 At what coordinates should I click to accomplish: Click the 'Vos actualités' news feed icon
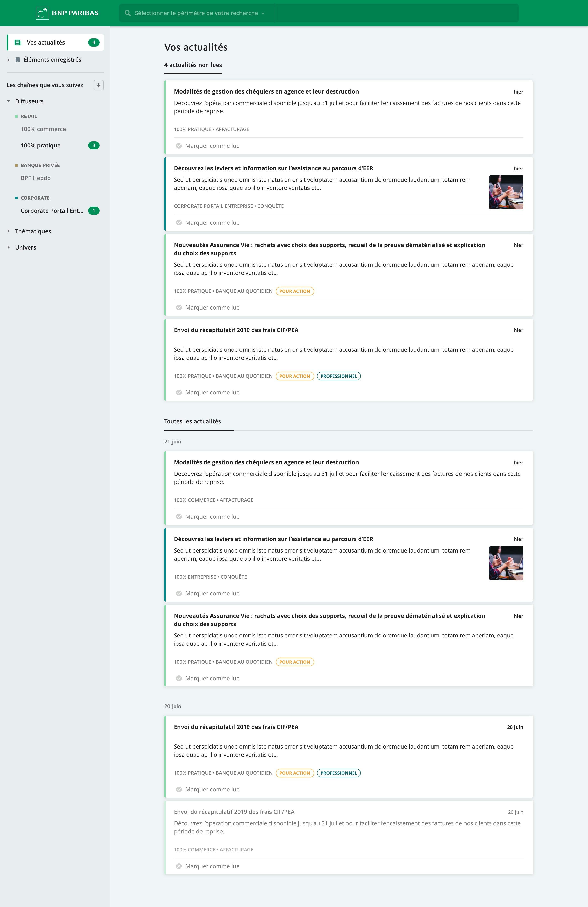click(17, 42)
